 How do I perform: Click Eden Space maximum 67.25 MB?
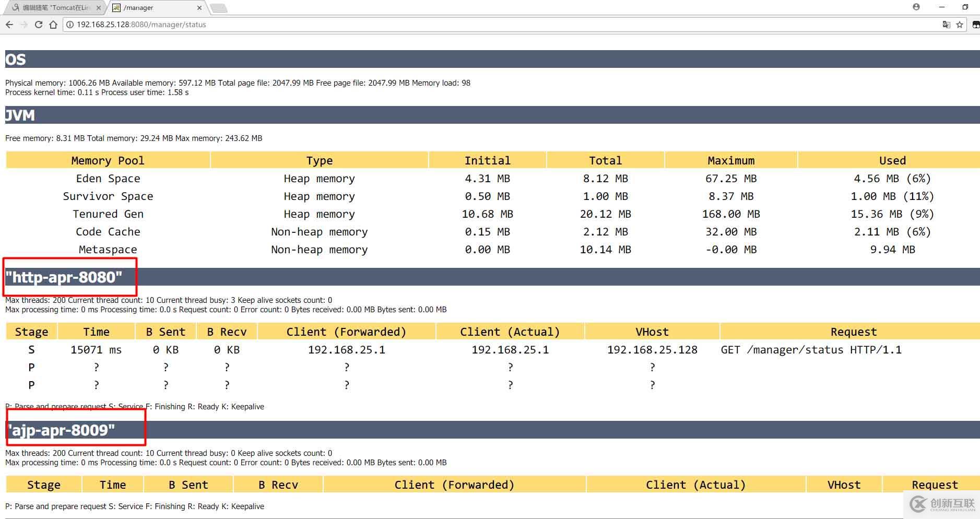click(x=731, y=179)
